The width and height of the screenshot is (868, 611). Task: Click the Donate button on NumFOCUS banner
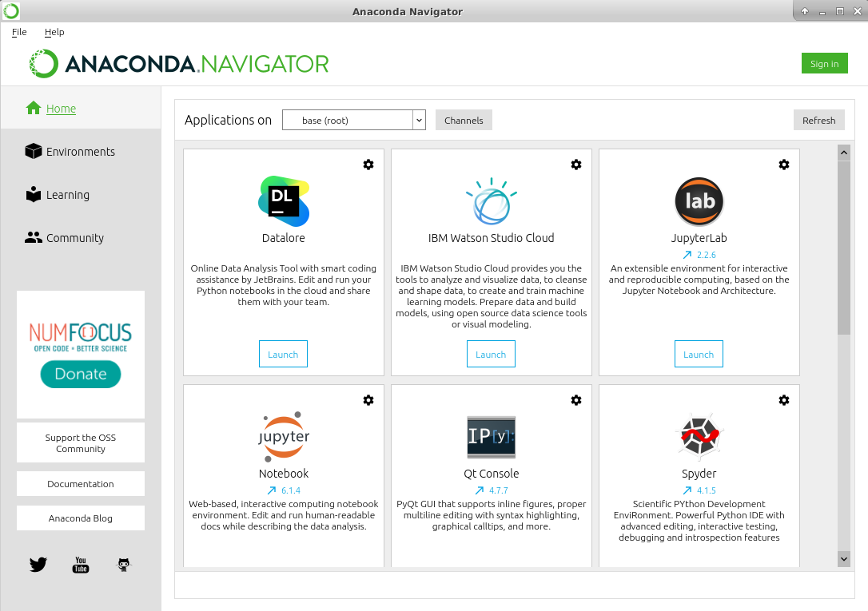80,373
